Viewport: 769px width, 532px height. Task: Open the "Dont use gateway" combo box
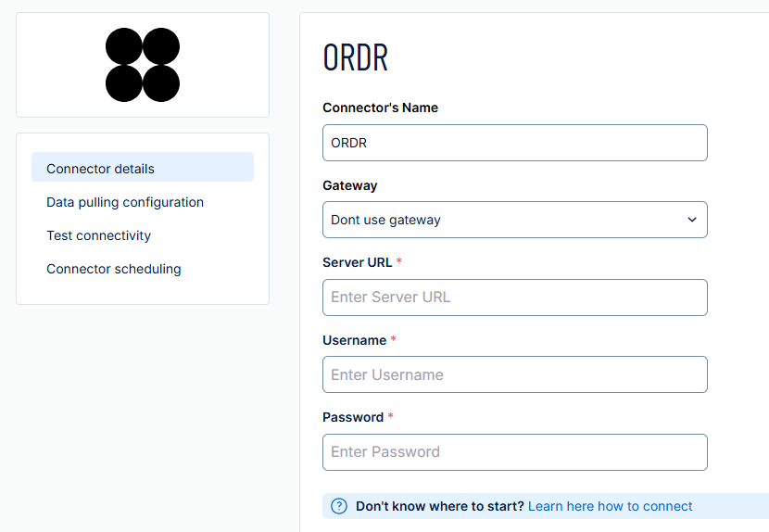pos(514,220)
